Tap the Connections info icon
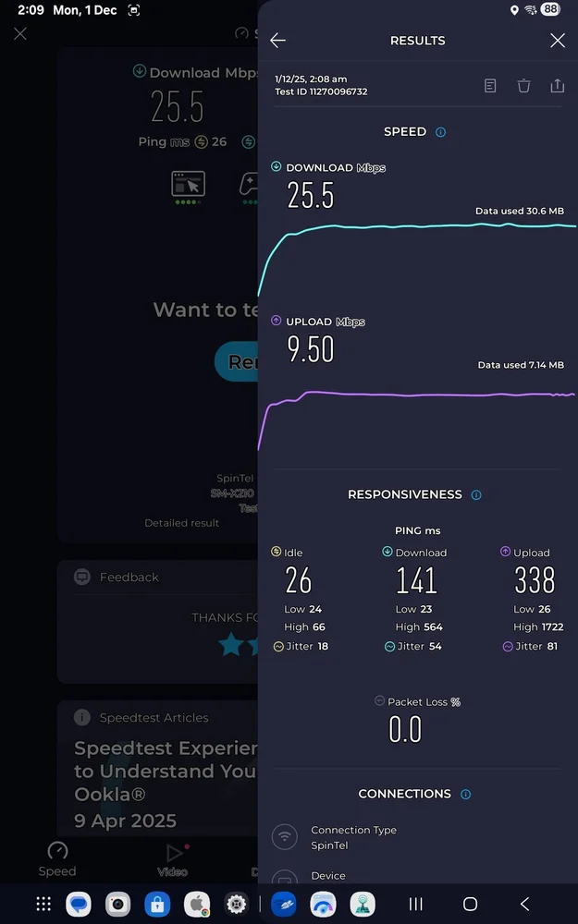 [465, 793]
